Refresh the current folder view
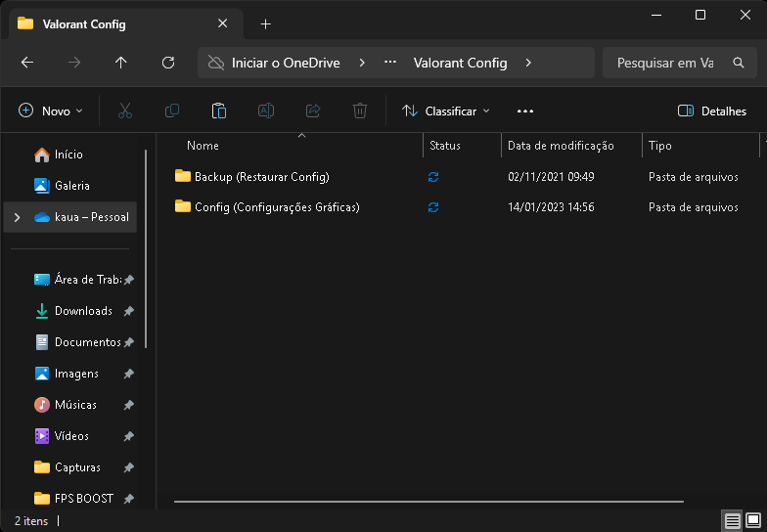Viewport: 767px width, 532px height. pos(168,63)
